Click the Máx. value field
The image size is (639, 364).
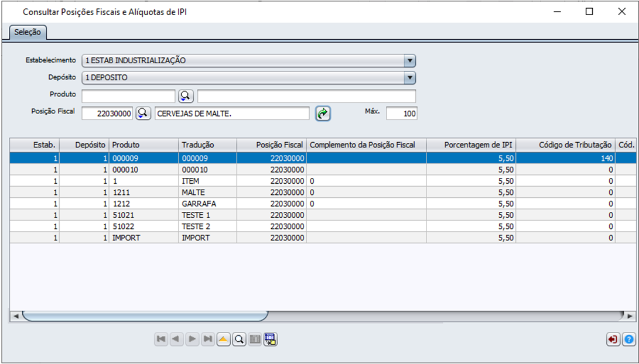pos(402,114)
